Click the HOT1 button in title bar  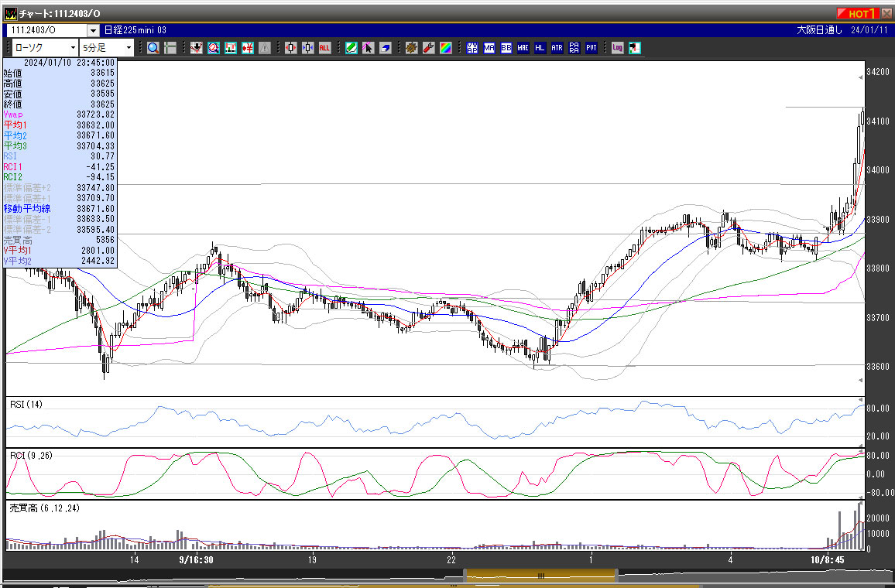[858, 13]
